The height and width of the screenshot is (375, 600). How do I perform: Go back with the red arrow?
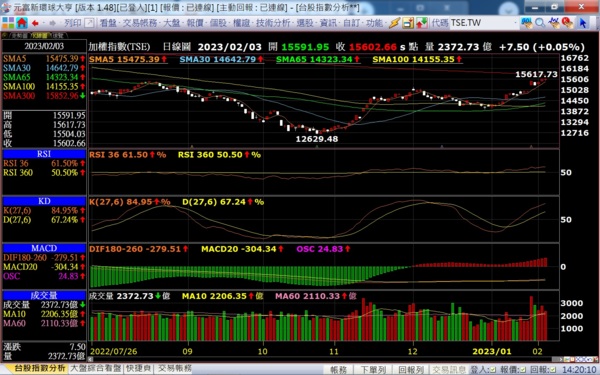pos(35,23)
